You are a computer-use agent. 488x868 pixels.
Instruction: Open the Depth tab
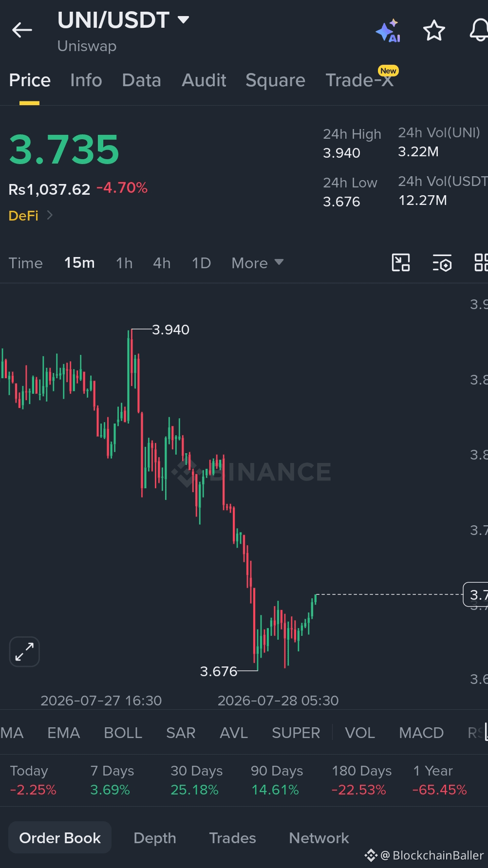tap(155, 838)
